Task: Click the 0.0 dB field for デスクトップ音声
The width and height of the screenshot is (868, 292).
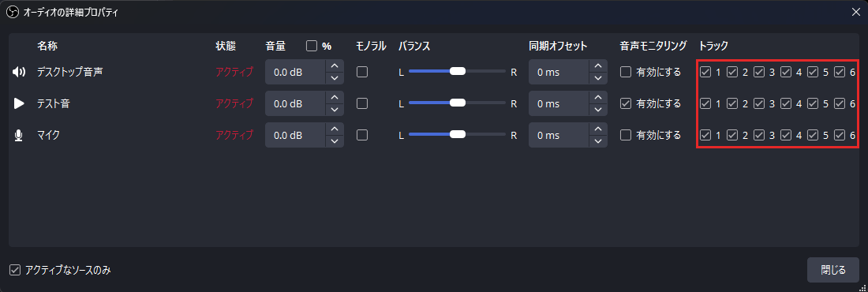Action: (x=295, y=72)
